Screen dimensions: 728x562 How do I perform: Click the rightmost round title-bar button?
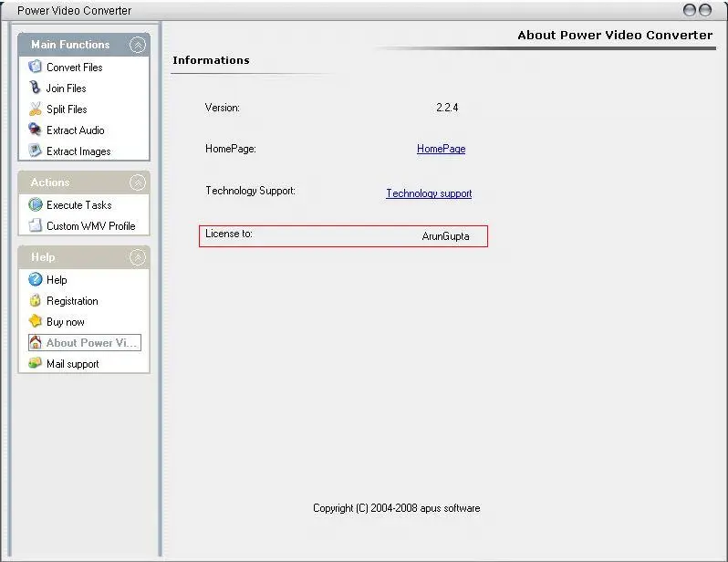coord(705,10)
